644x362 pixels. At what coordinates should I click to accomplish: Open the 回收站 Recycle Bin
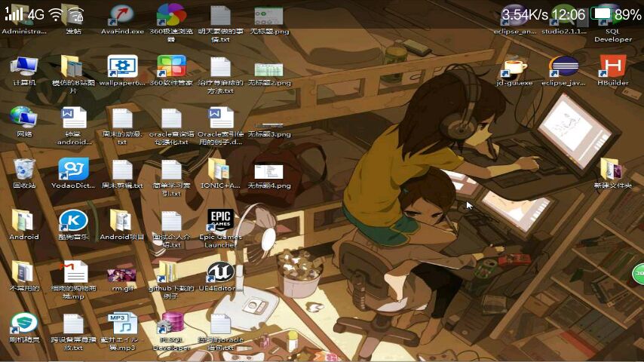pyautogui.click(x=24, y=173)
